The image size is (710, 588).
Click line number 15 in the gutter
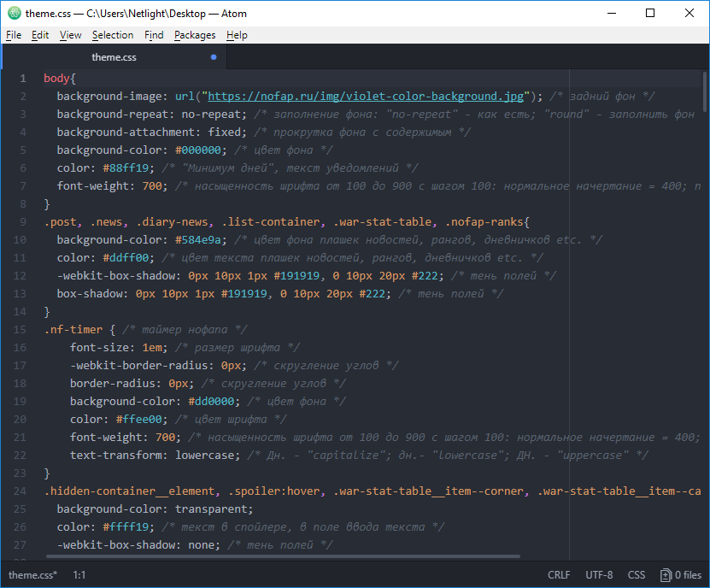21,330
